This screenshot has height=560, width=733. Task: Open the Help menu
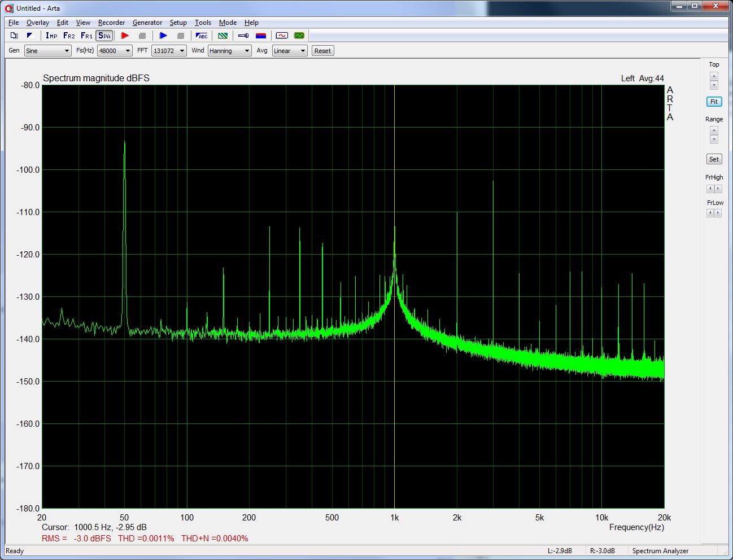pos(251,23)
